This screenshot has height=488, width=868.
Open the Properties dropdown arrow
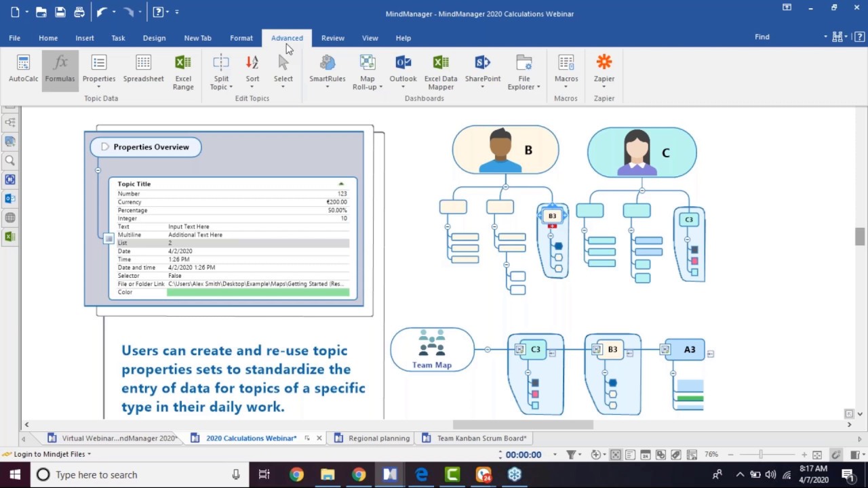click(x=99, y=87)
